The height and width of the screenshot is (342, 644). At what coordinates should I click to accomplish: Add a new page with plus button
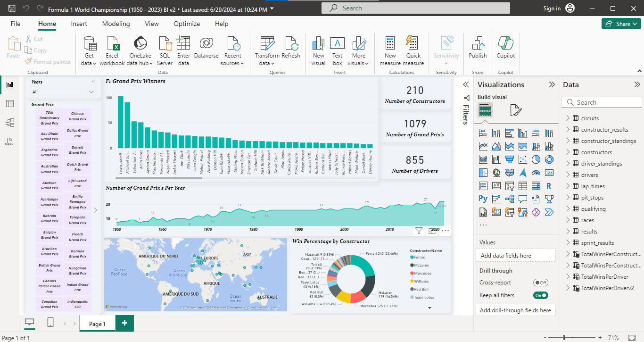[x=124, y=323]
